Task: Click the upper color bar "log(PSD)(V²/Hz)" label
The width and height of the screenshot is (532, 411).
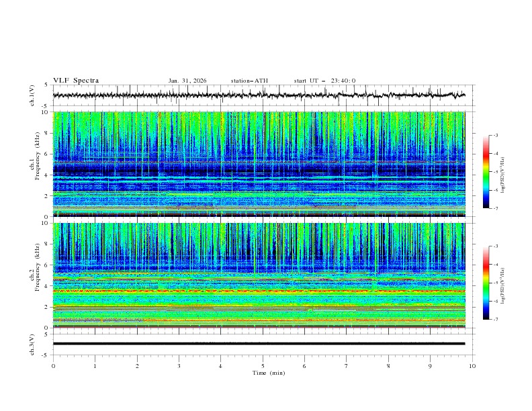Action: [x=502, y=175]
